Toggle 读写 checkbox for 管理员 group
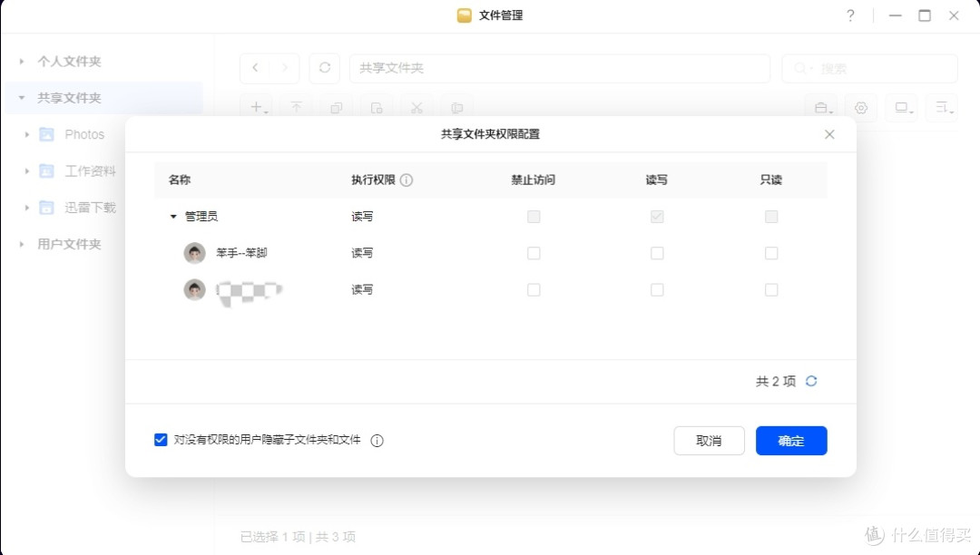The height and width of the screenshot is (555, 980). (657, 217)
